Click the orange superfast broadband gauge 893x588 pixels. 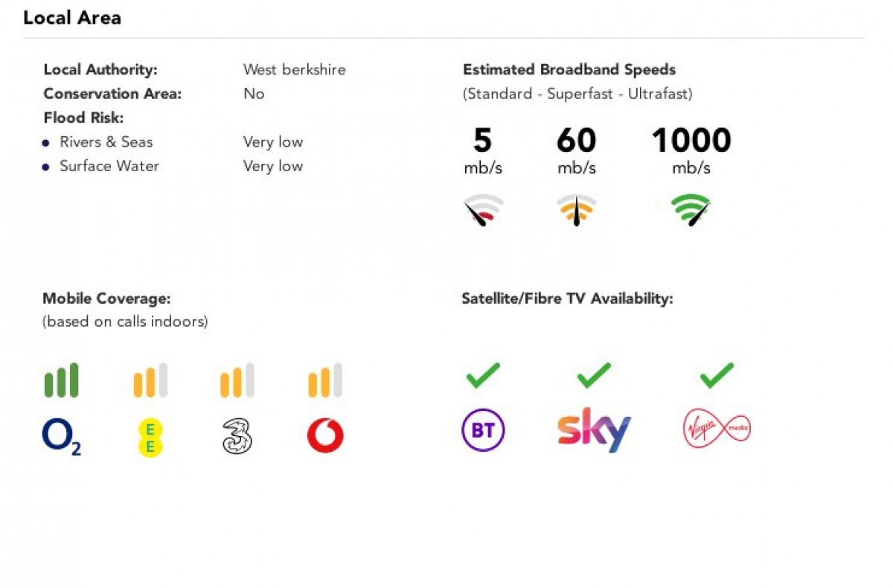(x=577, y=211)
